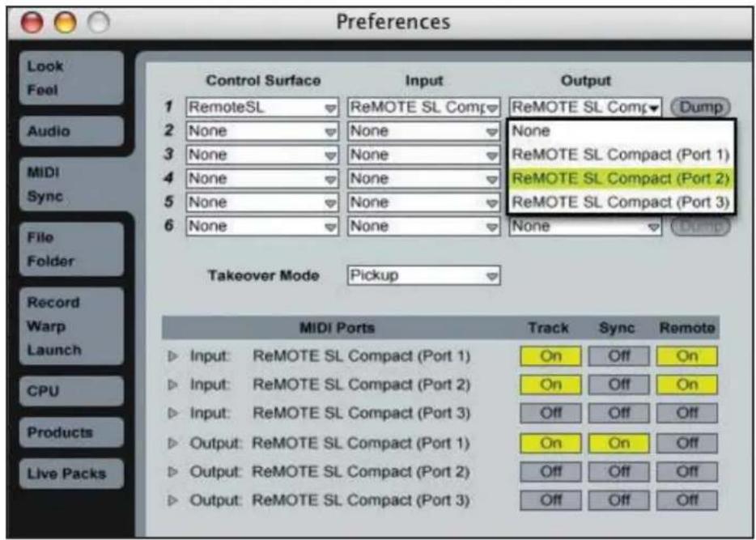
Task: Enable Remote for Output Port 1
Action: [x=686, y=443]
